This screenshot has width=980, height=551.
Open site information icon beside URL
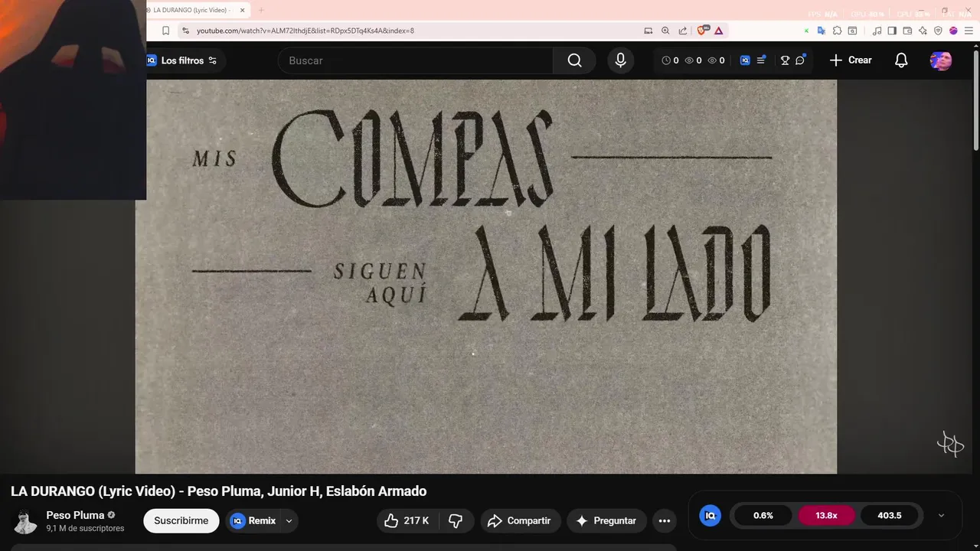[x=185, y=31]
